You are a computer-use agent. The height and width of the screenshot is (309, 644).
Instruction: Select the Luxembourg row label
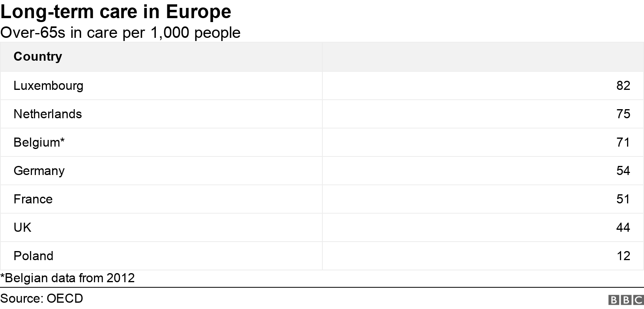48,86
